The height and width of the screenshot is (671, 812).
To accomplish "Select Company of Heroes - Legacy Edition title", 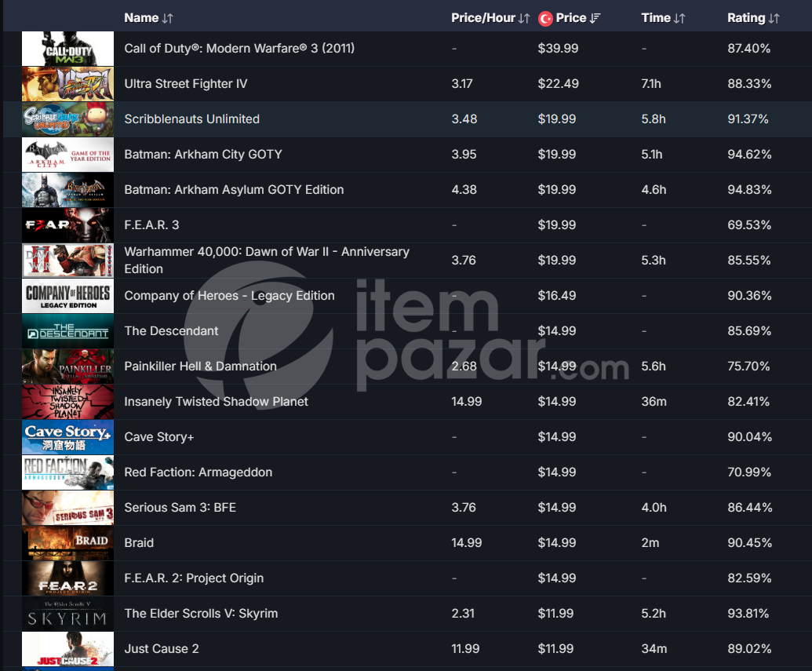I will (x=229, y=295).
